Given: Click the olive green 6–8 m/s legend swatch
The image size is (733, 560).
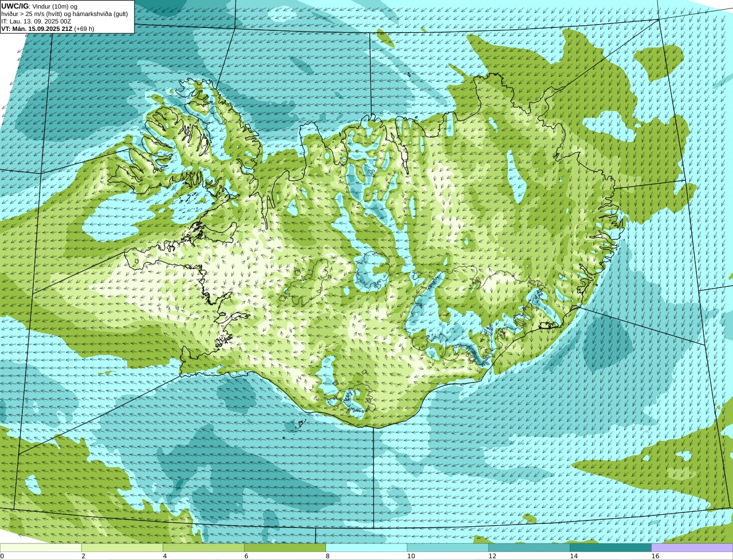Looking at the screenshot, I should click(285, 547).
